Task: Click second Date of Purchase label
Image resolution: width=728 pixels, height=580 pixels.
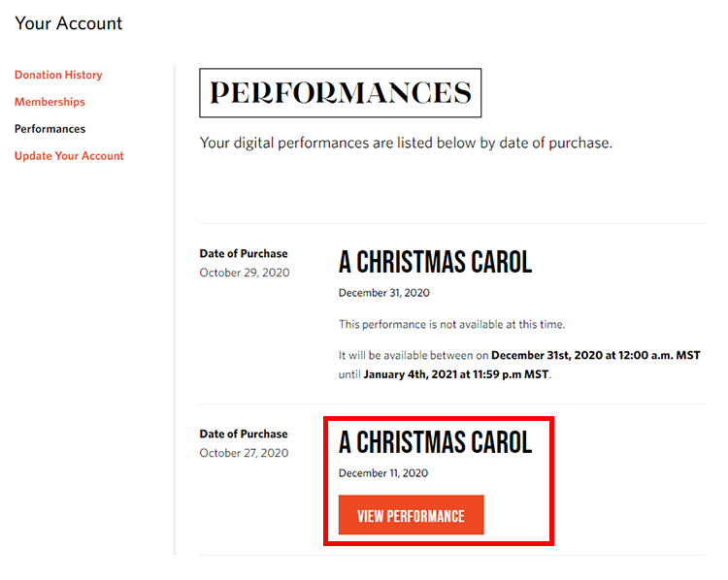Action: pyautogui.click(x=244, y=434)
